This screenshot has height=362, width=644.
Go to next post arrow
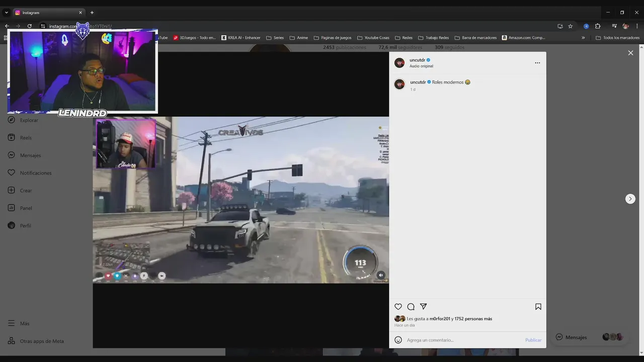[630, 199]
